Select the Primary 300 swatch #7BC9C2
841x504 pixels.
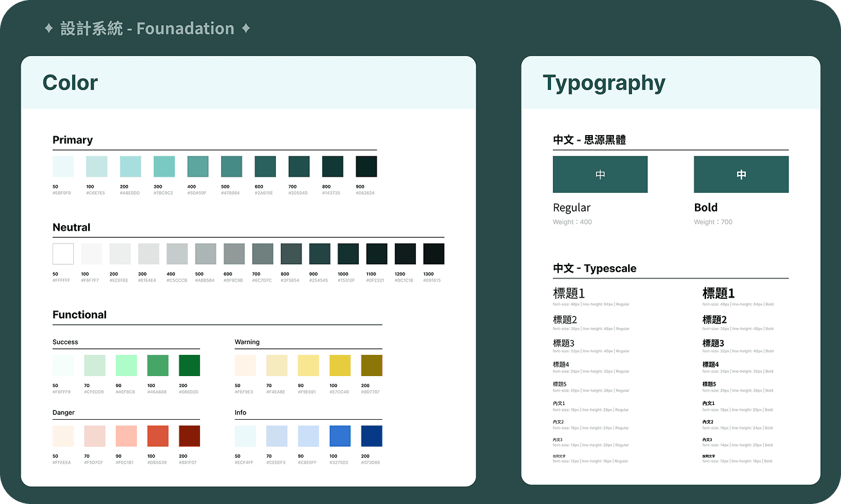click(164, 166)
